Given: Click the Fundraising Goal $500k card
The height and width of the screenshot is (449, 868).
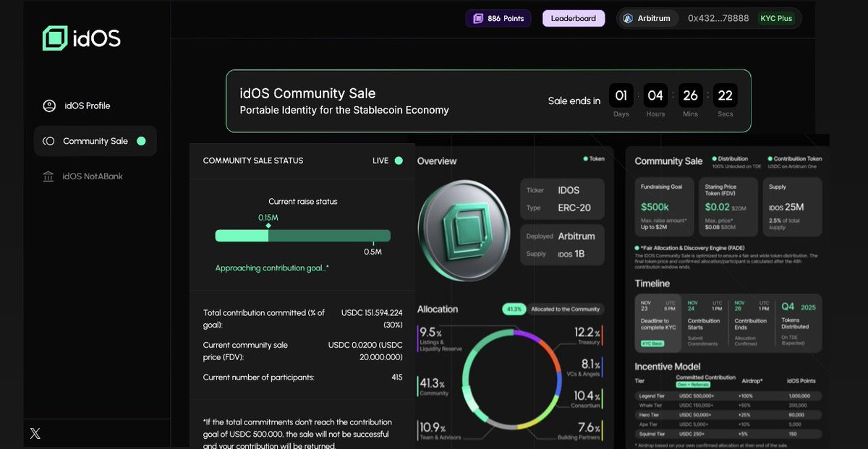Looking at the screenshot, I should click(x=664, y=207).
